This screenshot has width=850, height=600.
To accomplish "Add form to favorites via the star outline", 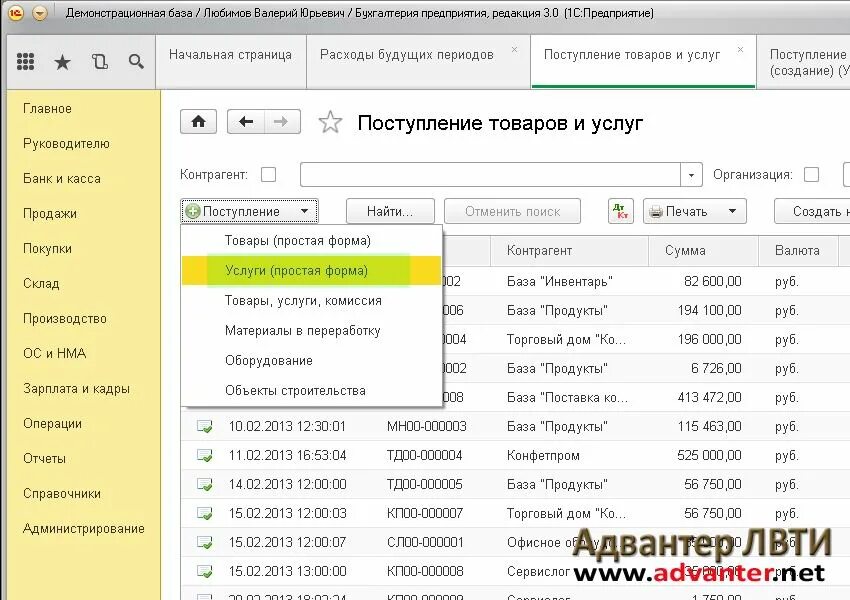I will coord(328,122).
